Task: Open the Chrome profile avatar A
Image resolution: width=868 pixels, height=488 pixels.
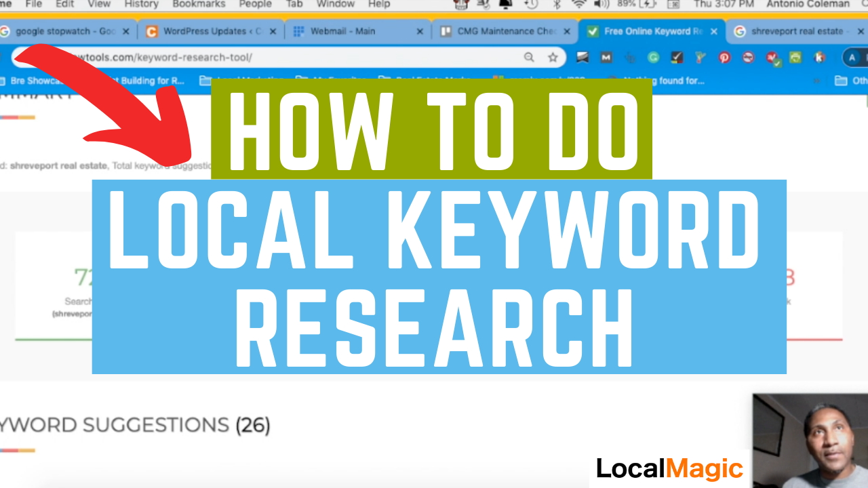Action: click(x=853, y=58)
